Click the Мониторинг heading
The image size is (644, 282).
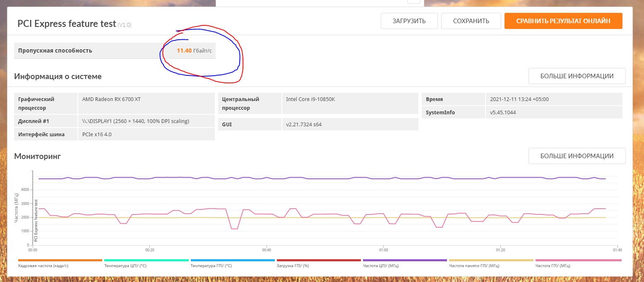[x=38, y=156]
